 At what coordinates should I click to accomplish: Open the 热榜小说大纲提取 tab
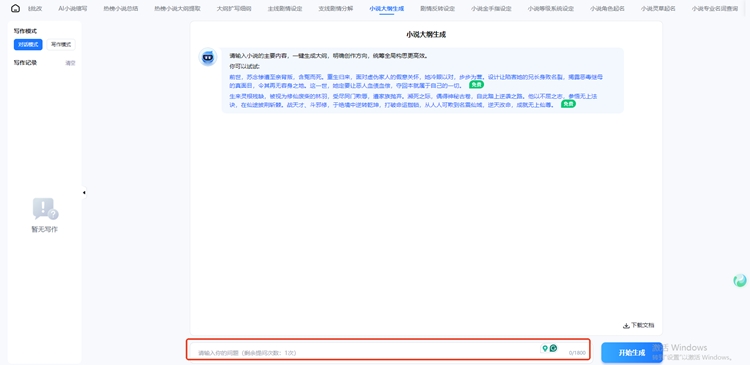177,9
